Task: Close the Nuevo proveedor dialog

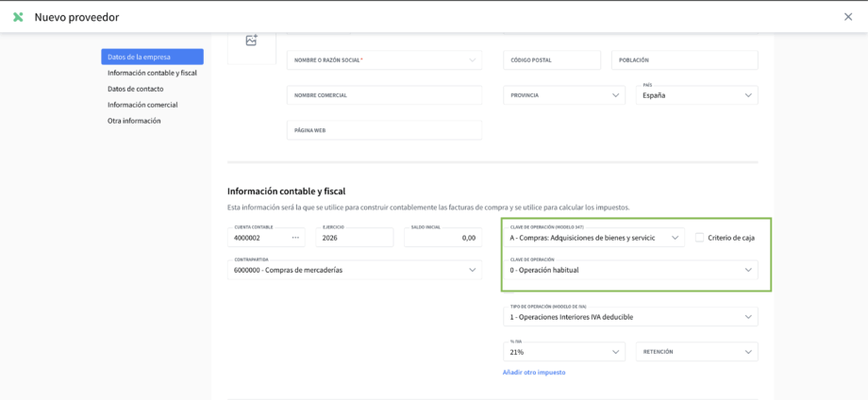Action: coord(847,17)
